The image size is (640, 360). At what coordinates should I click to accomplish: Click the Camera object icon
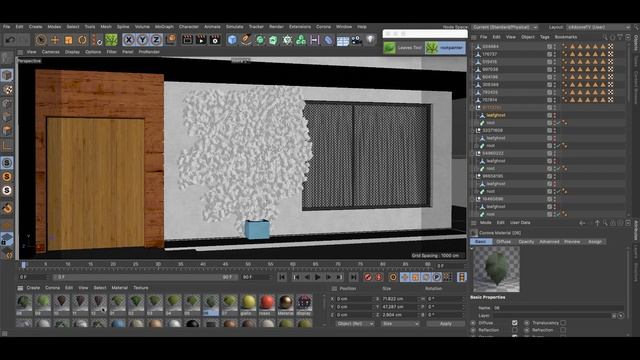tap(357, 40)
